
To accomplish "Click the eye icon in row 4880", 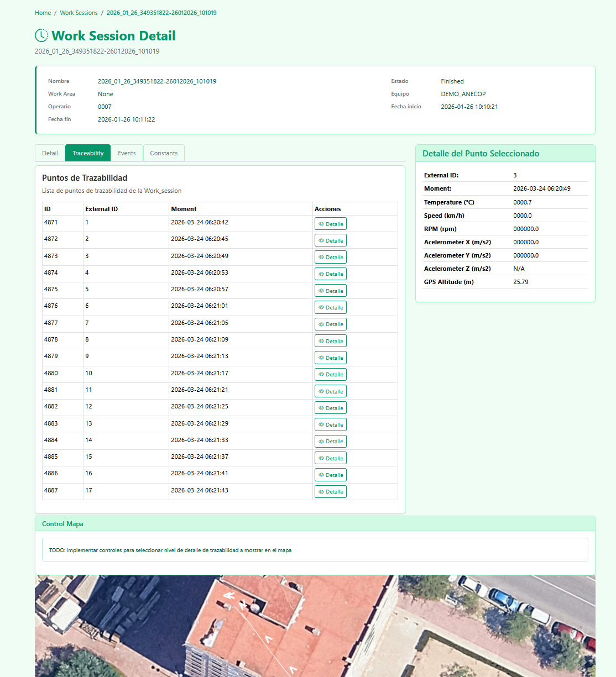I will (x=321, y=375).
